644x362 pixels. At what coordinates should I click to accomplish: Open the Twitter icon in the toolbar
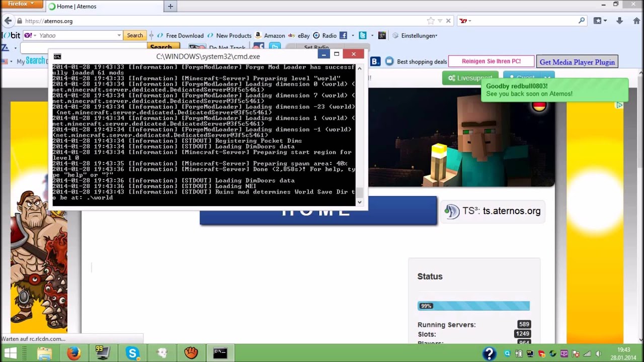coord(362,35)
